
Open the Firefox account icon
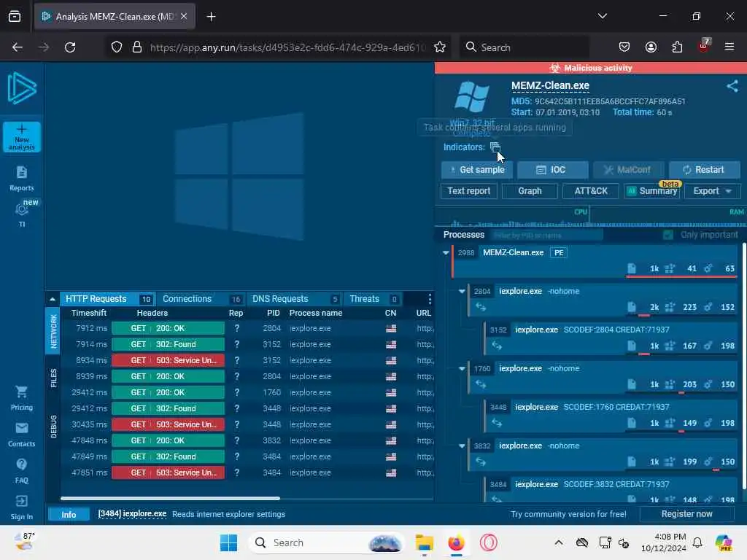(651, 47)
